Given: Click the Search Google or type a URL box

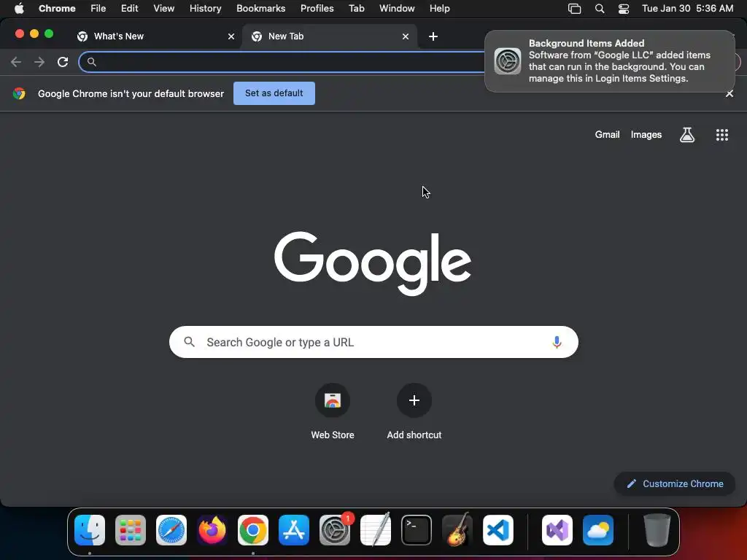Looking at the screenshot, I should coord(373,342).
